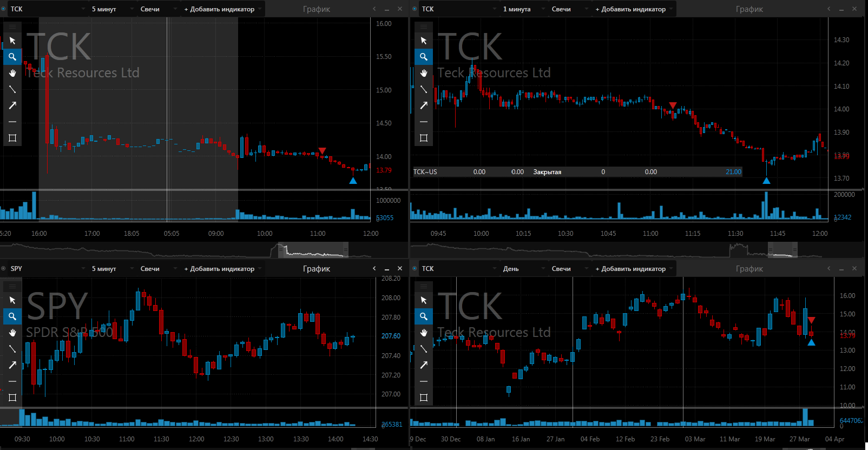Select the pointer tool in TCK День chart
This screenshot has width=868, height=450.
[x=424, y=300]
